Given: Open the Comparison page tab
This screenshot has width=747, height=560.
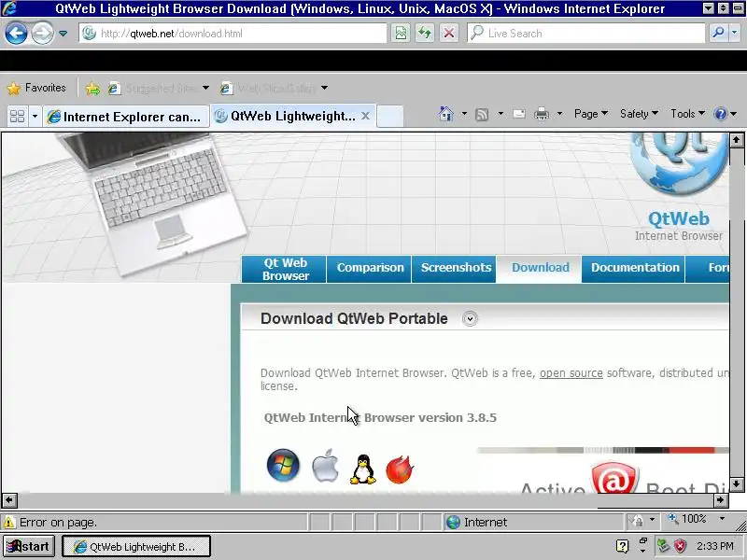Looking at the screenshot, I should [369, 269].
